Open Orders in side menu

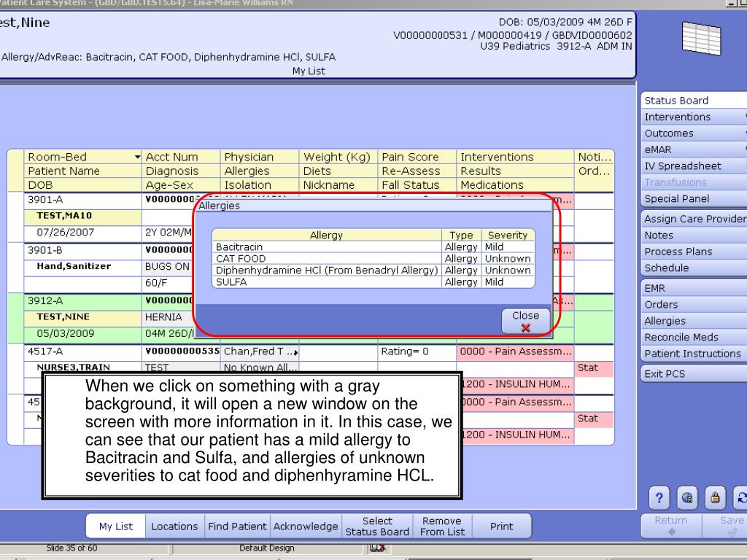(x=693, y=304)
